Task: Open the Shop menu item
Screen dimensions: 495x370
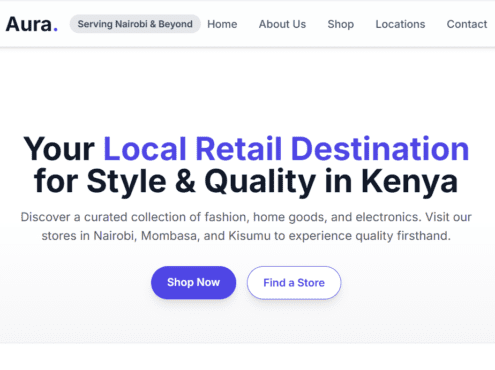Action: coord(341,24)
